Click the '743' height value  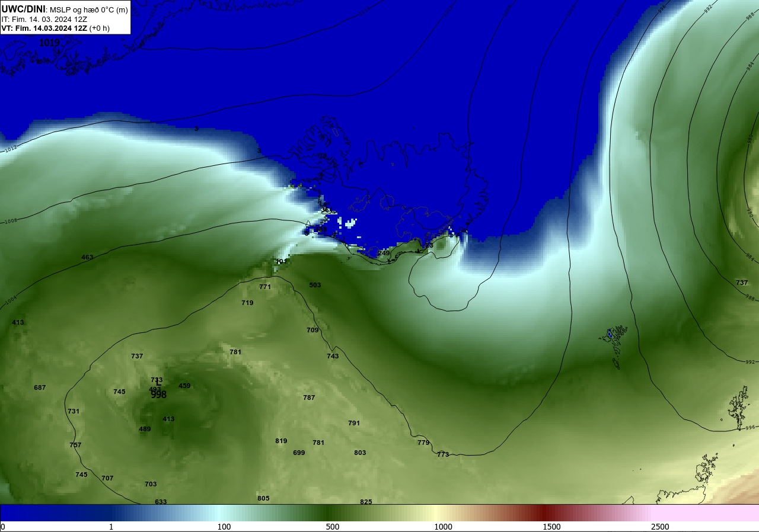[333, 356]
